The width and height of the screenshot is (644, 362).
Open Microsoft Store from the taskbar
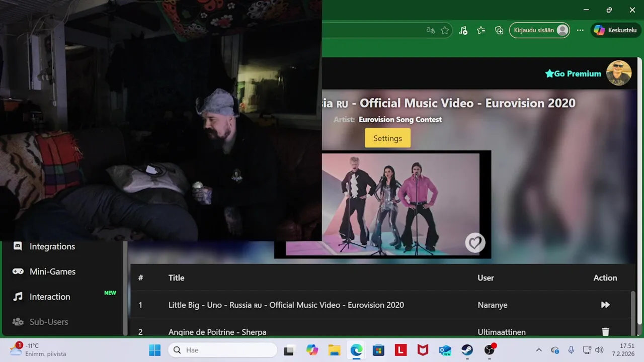point(378,350)
